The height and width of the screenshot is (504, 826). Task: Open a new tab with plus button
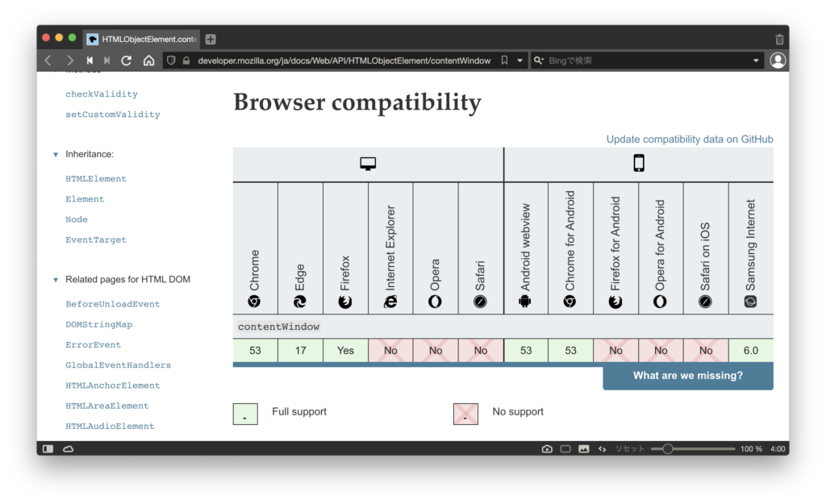tap(211, 40)
